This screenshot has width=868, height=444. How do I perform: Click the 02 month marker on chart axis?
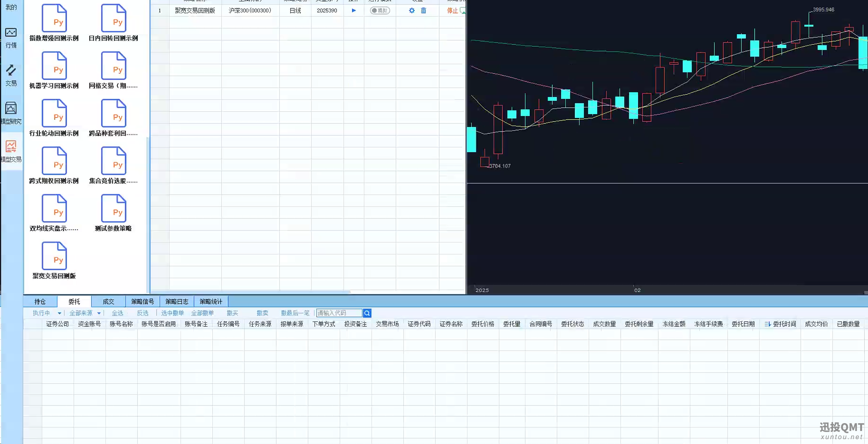pyautogui.click(x=637, y=290)
